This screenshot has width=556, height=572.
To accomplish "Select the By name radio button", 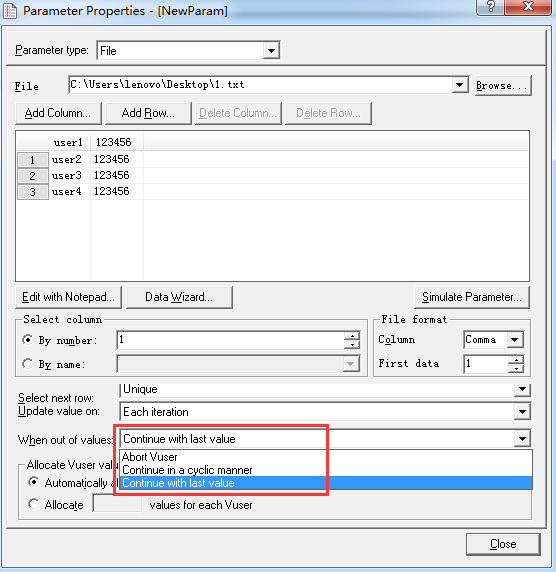I will (27, 364).
